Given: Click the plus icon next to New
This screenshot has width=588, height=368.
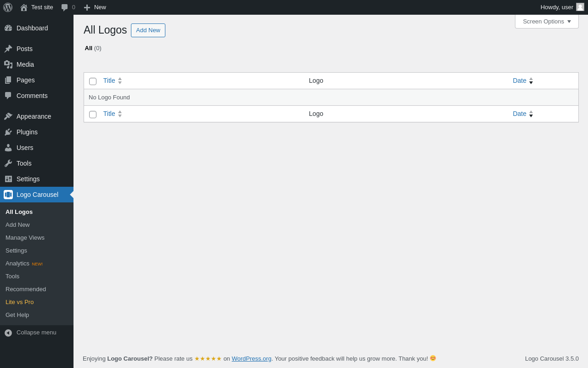Looking at the screenshot, I should (x=87, y=7).
